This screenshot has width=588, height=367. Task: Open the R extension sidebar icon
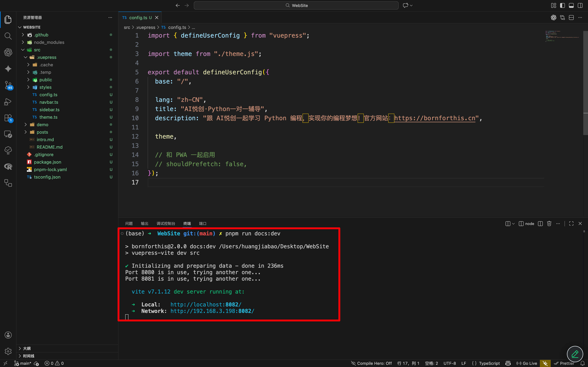(x=8, y=167)
